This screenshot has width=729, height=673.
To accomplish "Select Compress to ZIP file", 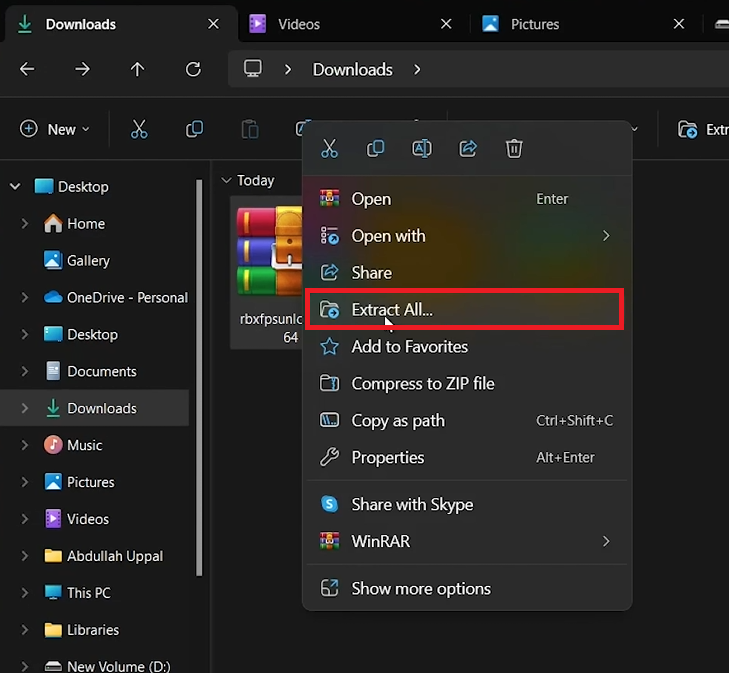I will pos(466,383).
